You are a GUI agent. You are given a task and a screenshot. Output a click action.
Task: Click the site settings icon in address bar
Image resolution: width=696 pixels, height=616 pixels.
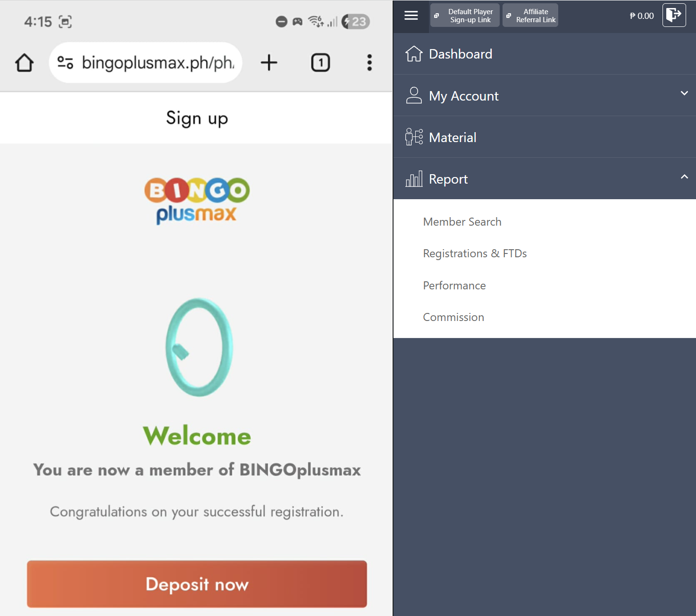pyautogui.click(x=65, y=63)
